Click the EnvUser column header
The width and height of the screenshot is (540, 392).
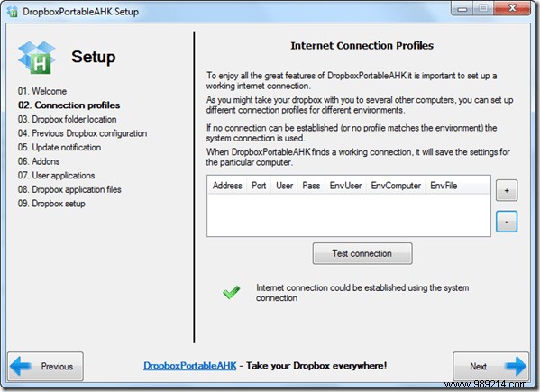[x=345, y=186]
